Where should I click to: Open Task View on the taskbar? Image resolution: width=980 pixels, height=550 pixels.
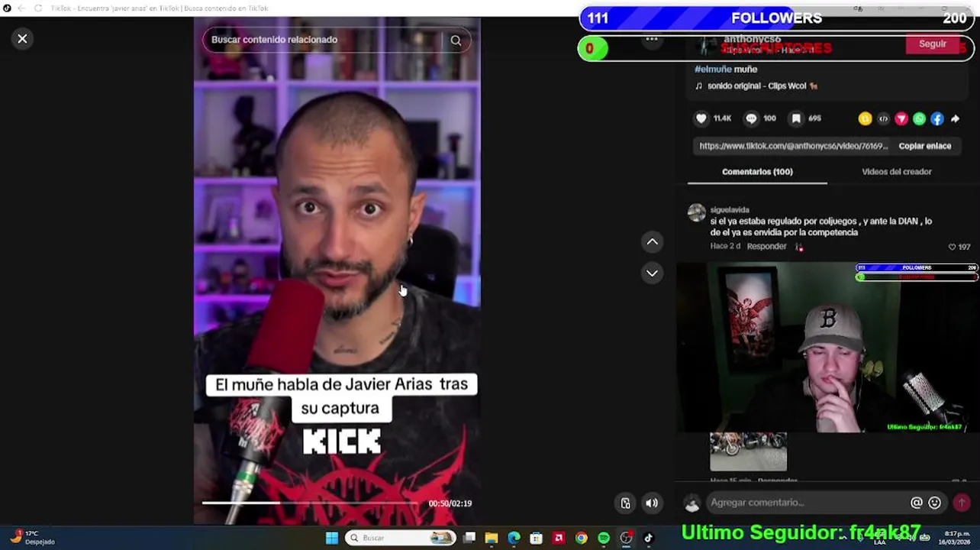coord(469,538)
